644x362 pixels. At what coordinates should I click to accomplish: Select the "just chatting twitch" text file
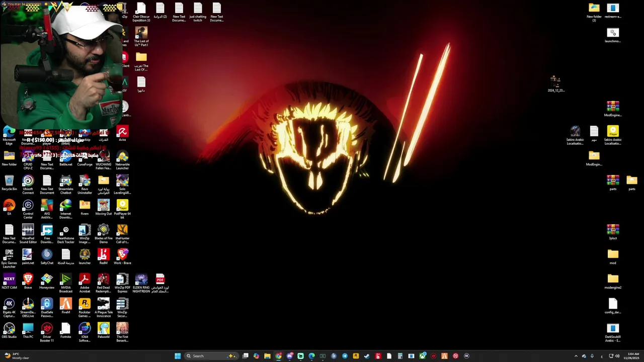click(x=198, y=13)
